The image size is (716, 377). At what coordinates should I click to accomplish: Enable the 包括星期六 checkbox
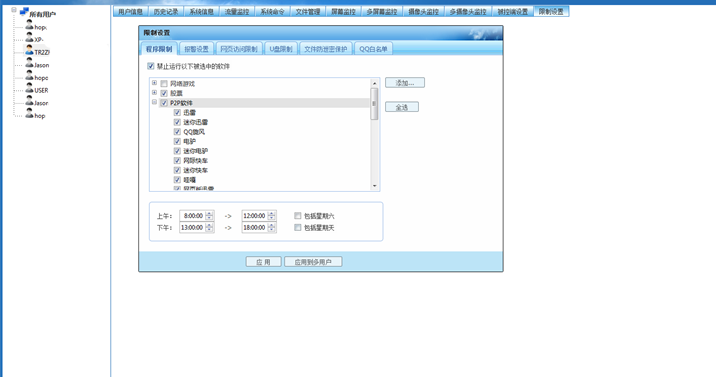(x=298, y=215)
